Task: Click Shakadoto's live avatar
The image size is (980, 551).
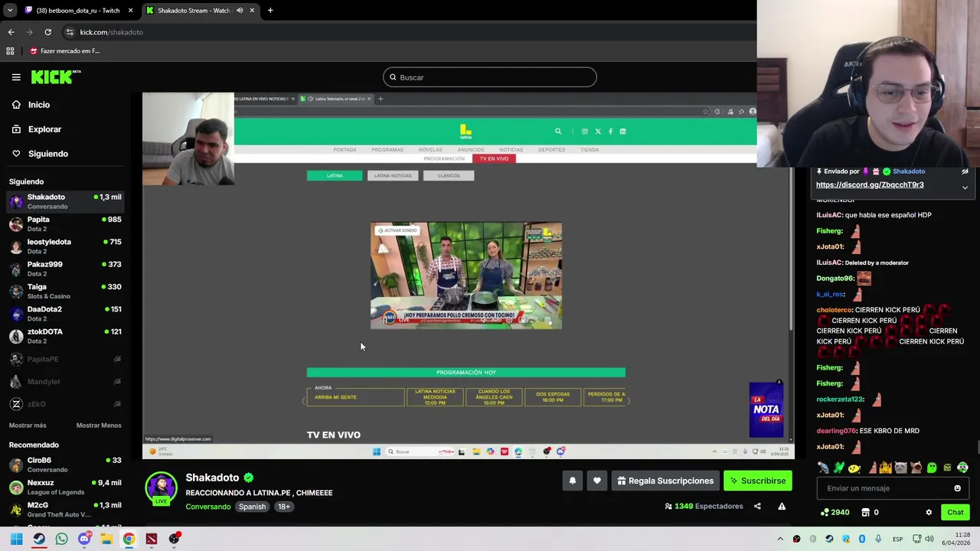Action: [161, 487]
